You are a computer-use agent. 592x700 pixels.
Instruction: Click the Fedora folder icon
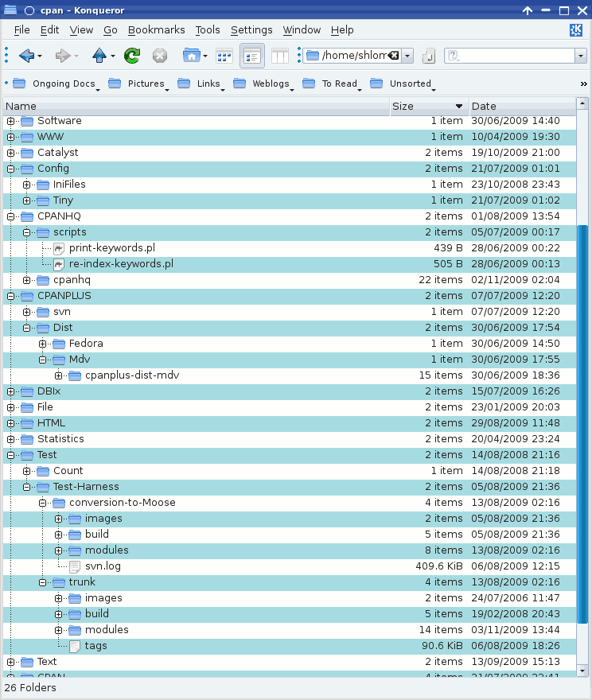click(x=59, y=344)
